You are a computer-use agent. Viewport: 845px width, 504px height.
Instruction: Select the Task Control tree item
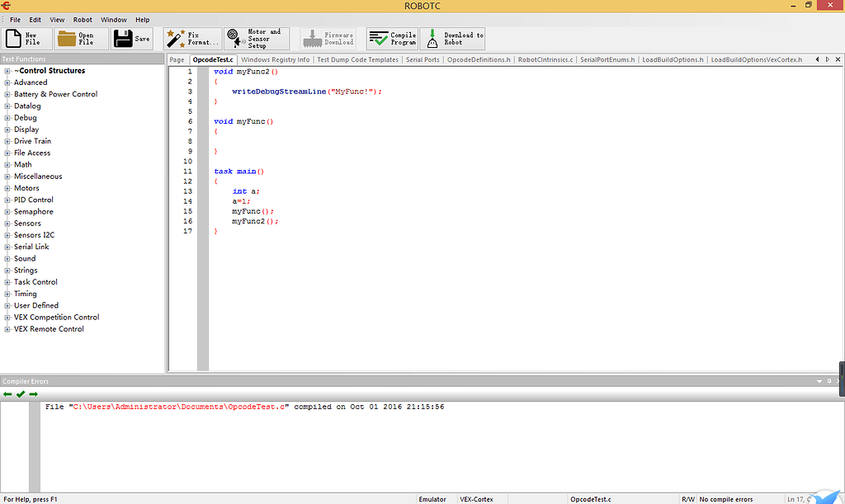point(35,282)
